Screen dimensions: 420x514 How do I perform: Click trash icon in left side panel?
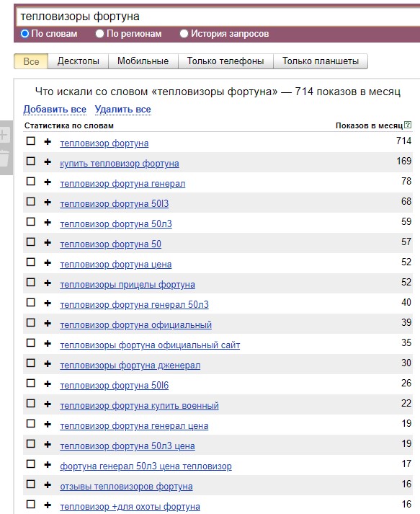click(4, 158)
